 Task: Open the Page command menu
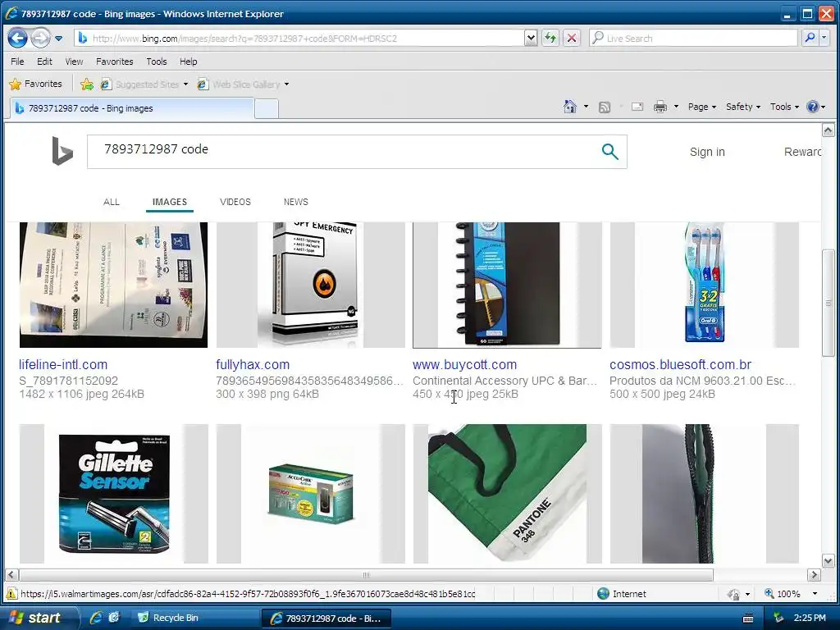tap(702, 107)
